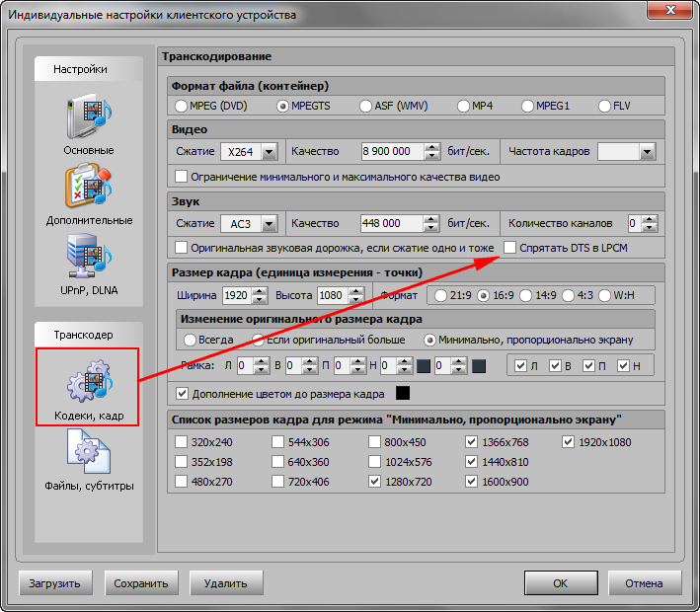Viewport: 700px width, 612px height.
Task: Click the Сохранить button
Action: click(142, 582)
